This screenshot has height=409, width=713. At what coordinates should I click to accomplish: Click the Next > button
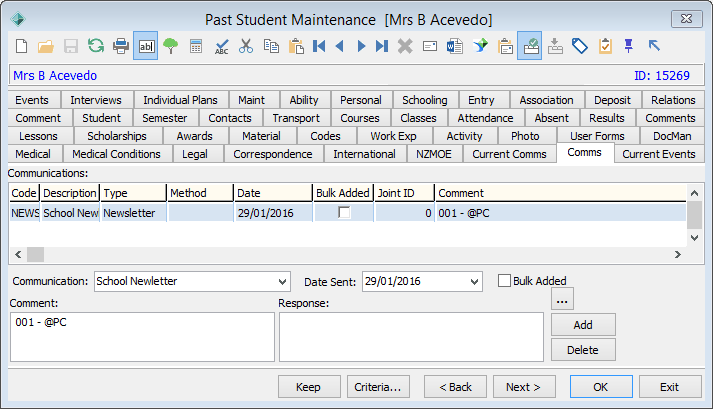524,387
